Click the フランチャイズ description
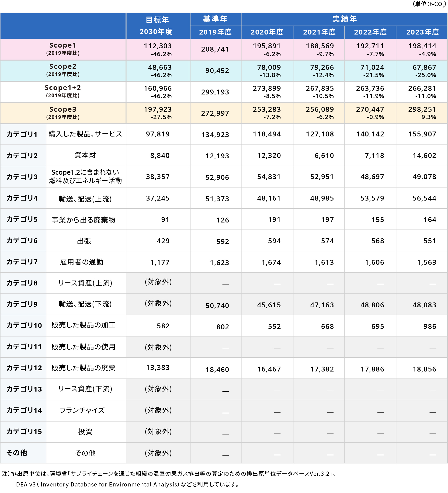 point(82,411)
